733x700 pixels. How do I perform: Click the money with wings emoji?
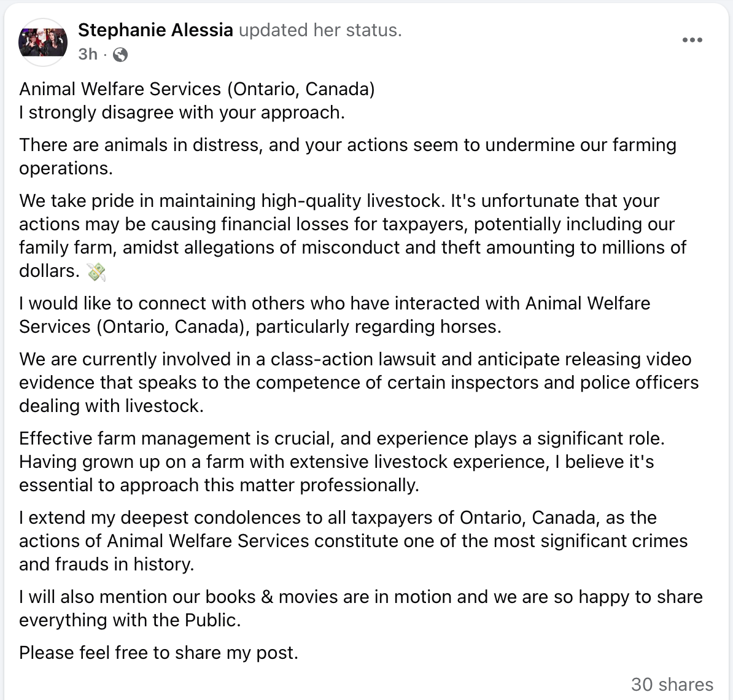(x=96, y=271)
